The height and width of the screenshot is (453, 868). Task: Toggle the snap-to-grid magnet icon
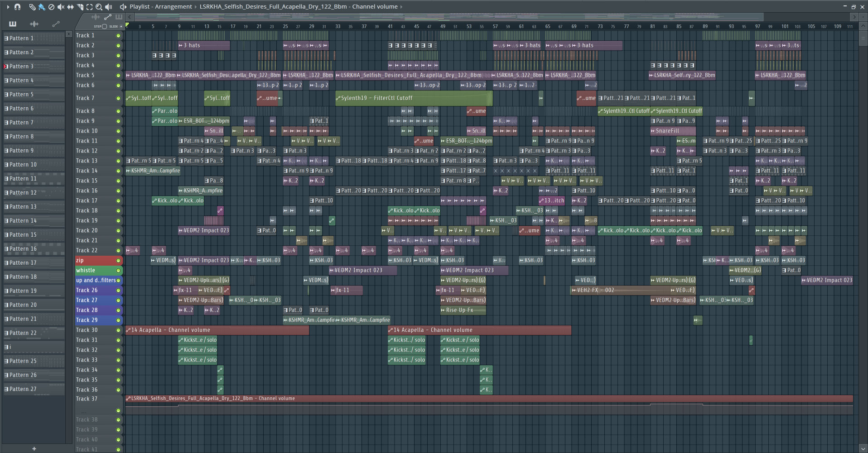17,7
